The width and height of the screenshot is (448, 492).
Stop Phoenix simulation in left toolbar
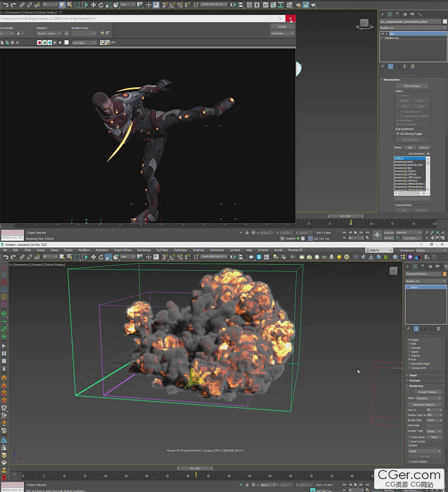pyautogui.click(x=4, y=361)
